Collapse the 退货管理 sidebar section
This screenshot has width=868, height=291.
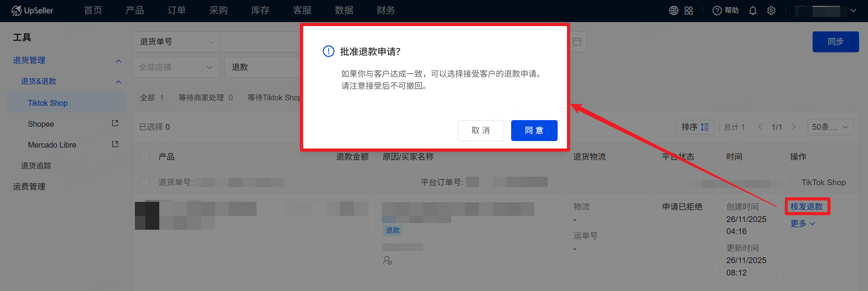click(x=119, y=61)
